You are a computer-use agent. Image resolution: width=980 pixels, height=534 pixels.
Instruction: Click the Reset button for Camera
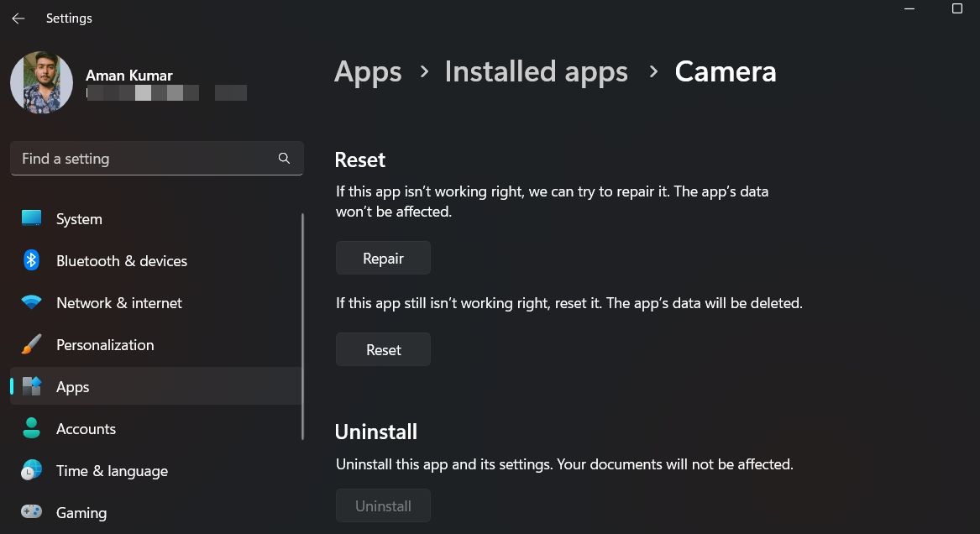click(383, 349)
